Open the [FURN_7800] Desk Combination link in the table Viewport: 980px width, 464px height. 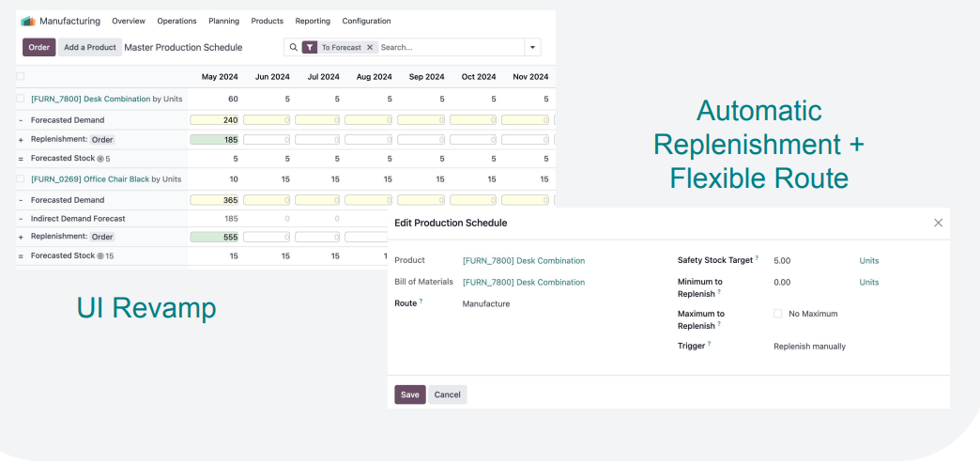pyautogui.click(x=91, y=99)
